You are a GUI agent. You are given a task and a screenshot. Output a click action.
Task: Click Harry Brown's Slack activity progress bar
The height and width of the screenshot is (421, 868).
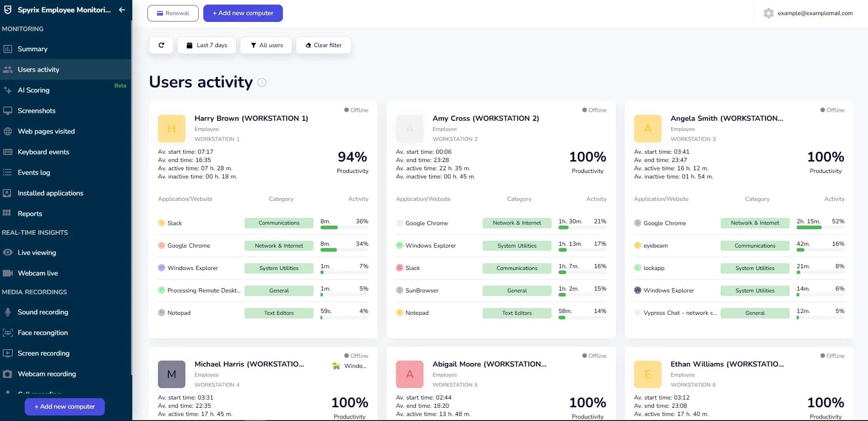[344, 227]
